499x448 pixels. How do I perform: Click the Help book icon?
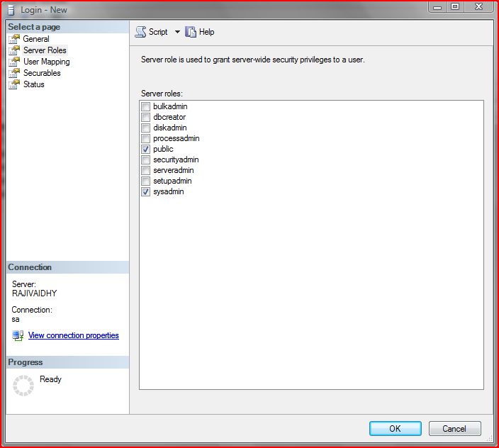[190, 32]
